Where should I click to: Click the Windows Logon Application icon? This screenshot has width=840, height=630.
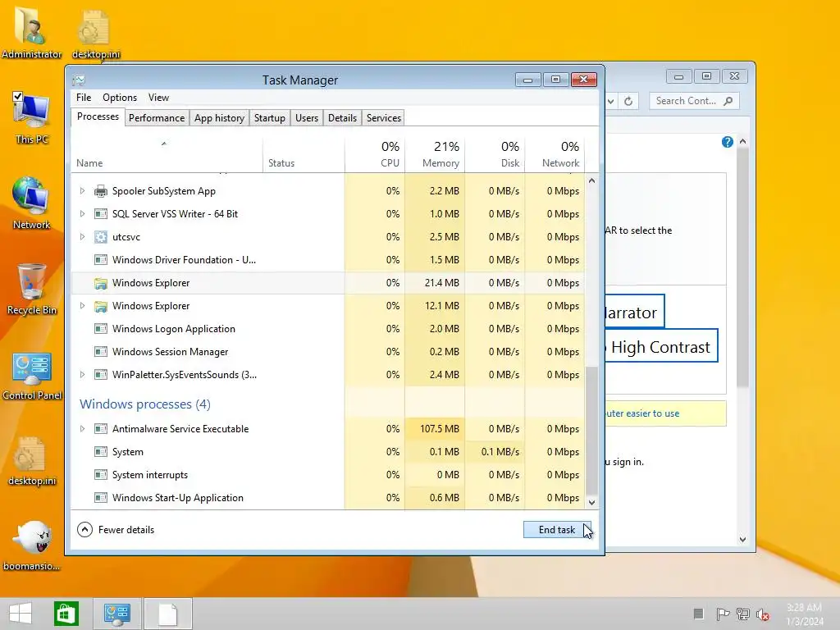point(101,329)
